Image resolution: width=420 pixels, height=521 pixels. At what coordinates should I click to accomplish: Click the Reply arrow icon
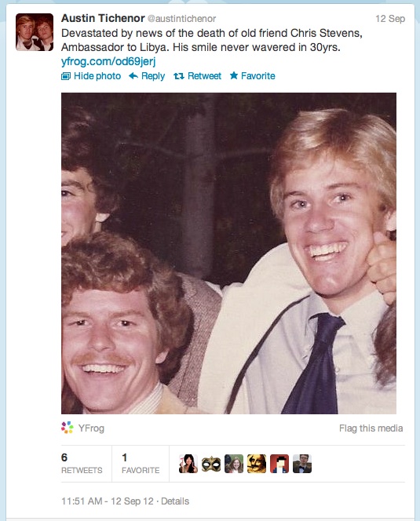click(x=133, y=76)
